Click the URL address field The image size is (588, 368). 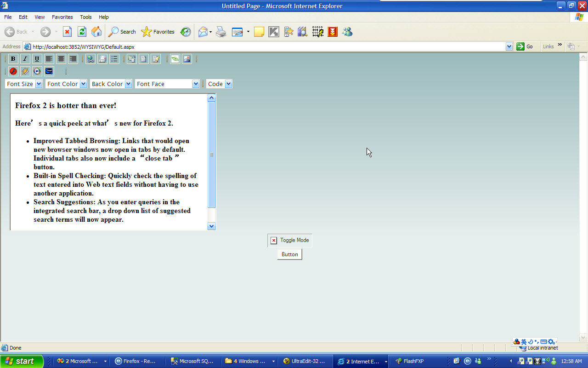pos(268,46)
